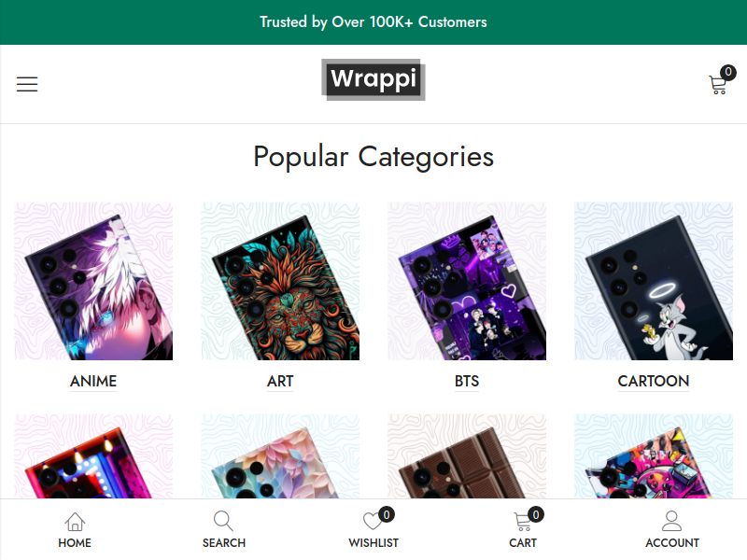The height and width of the screenshot is (560, 747).
Task: Open the Wishlist heart icon
Action: 373,521
